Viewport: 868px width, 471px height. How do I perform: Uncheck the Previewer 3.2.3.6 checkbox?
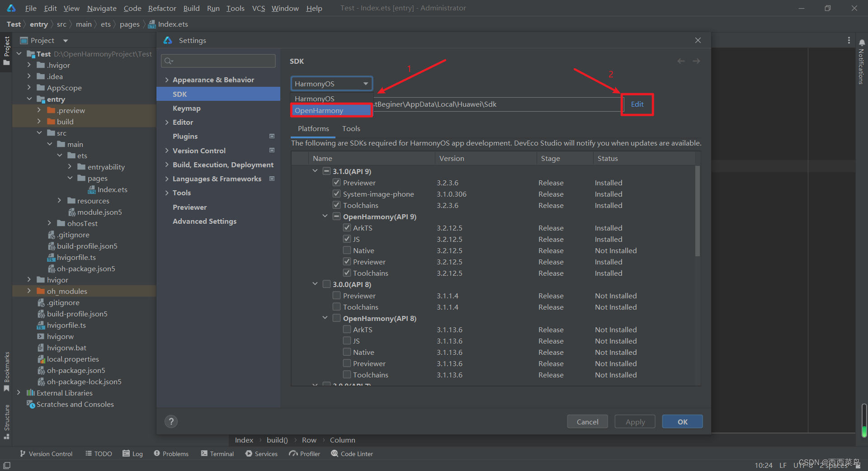coord(336,183)
